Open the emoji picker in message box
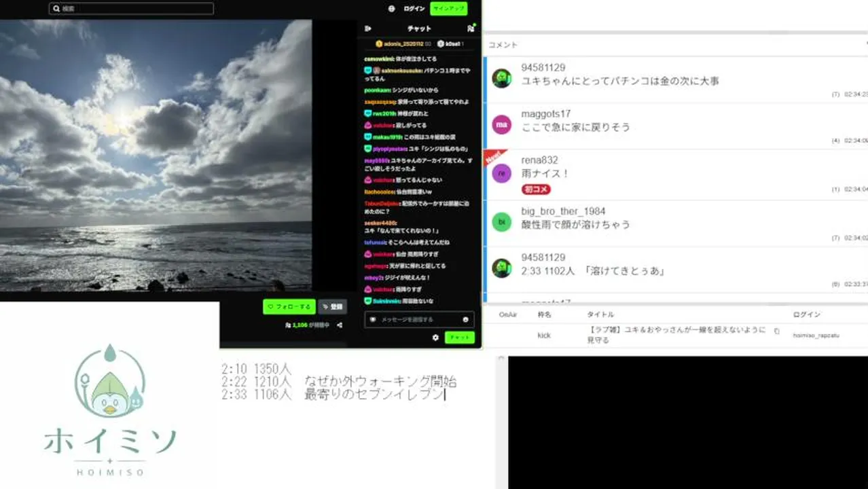The height and width of the screenshot is (489, 868). (x=466, y=319)
